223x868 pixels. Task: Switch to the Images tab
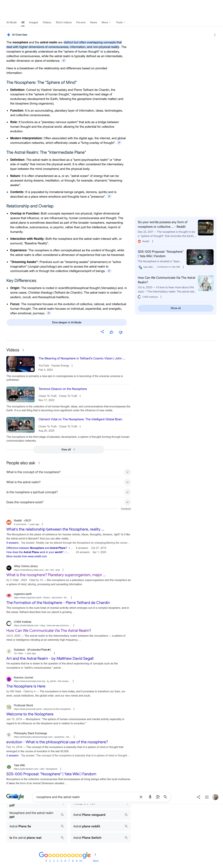(33, 23)
